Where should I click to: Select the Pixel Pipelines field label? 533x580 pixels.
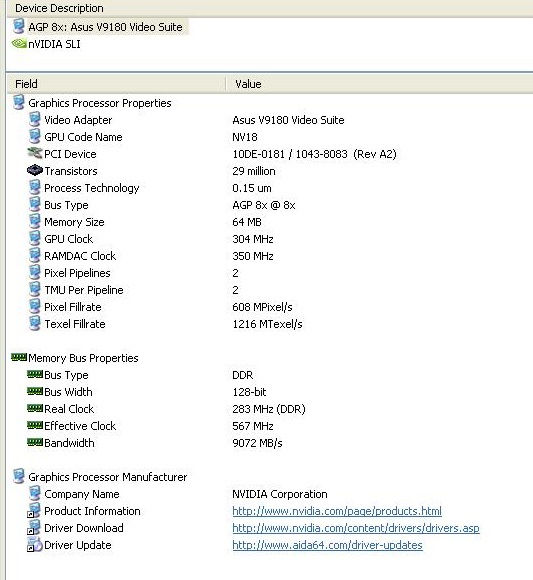pyautogui.click(x=77, y=273)
